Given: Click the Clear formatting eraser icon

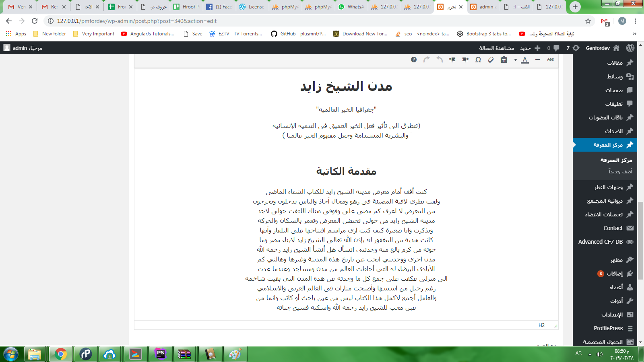Looking at the screenshot, I should pyautogui.click(x=491, y=60).
